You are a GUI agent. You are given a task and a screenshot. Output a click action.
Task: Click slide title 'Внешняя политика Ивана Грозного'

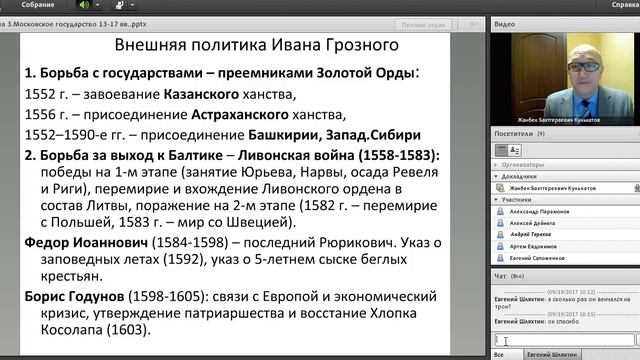[x=256, y=44]
